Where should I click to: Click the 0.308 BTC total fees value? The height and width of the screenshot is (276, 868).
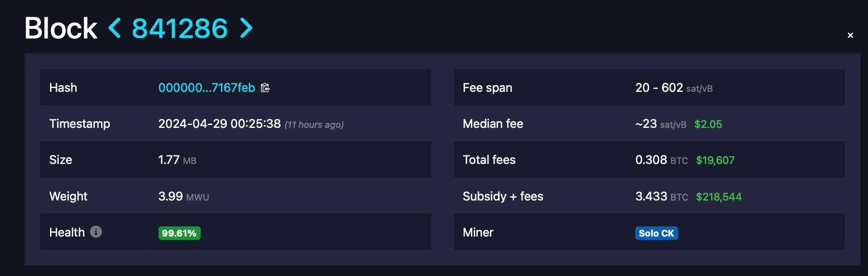click(661, 160)
